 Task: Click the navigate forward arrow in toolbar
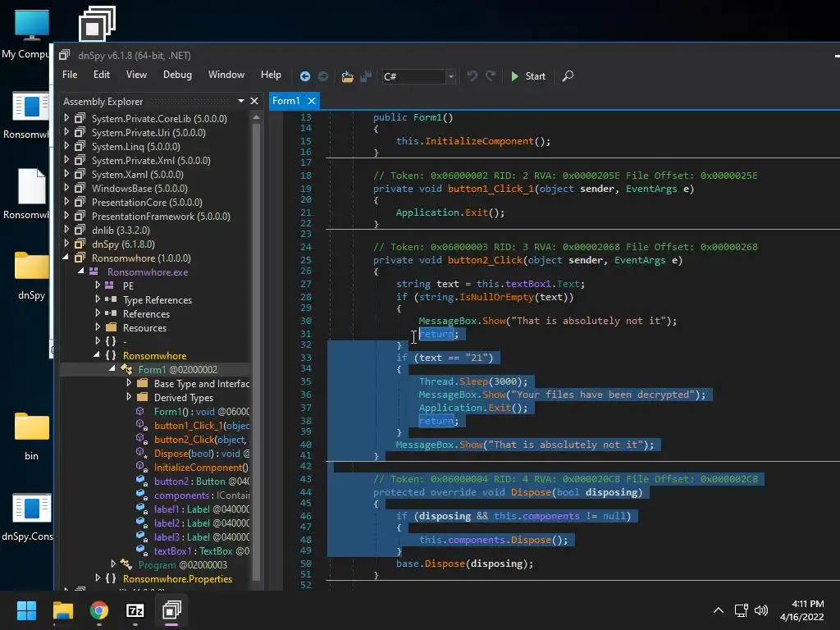click(x=323, y=76)
